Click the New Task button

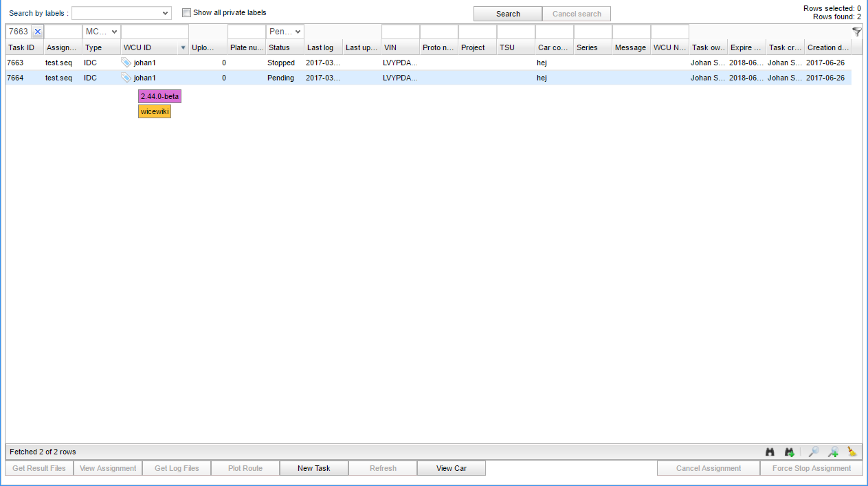coord(313,468)
